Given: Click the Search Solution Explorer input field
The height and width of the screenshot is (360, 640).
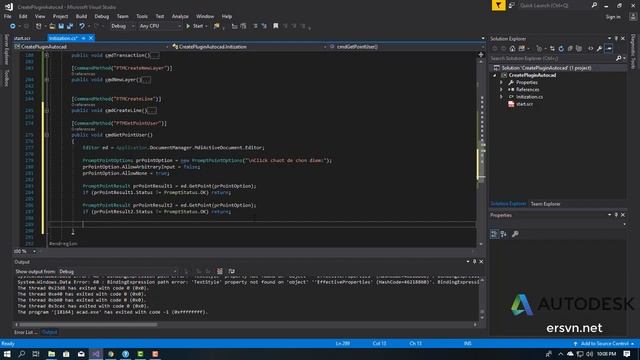Looking at the screenshot, I should (557, 58).
